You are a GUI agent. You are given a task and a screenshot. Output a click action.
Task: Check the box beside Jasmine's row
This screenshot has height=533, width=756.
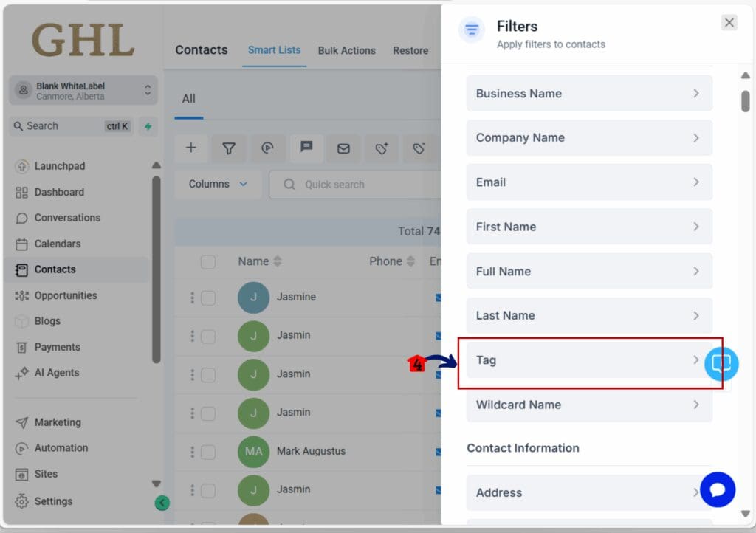point(208,298)
